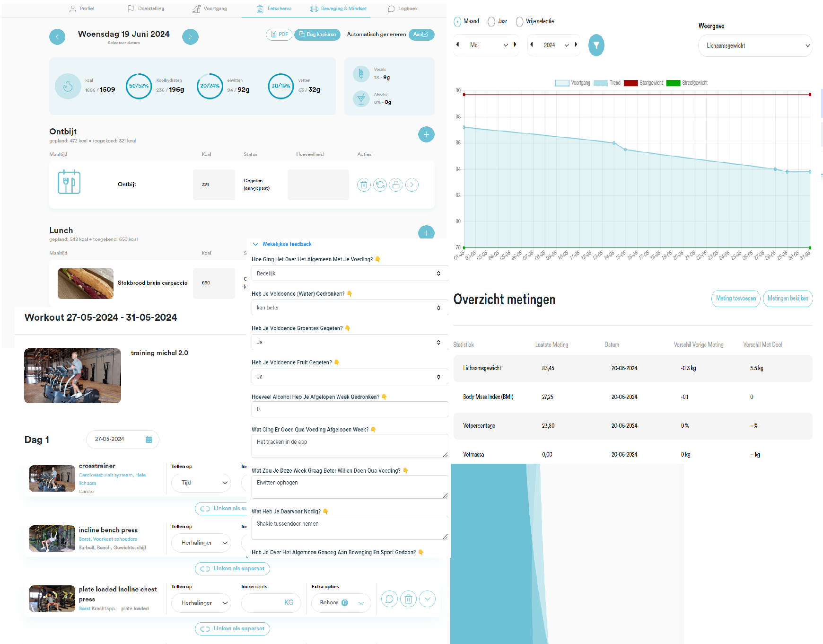The width and height of the screenshot is (823, 644).
Task: Go to previous day with left arrow
Action: coord(57,37)
